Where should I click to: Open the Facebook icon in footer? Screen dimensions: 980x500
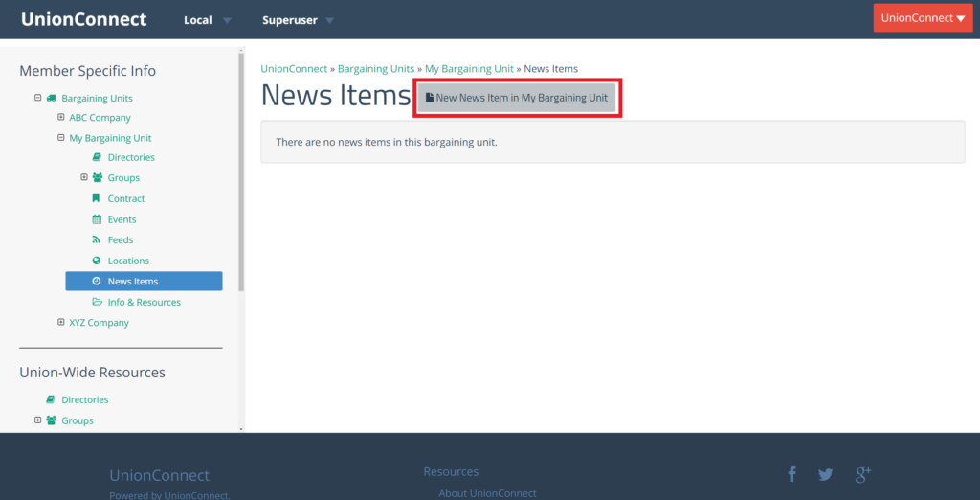[791, 474]
